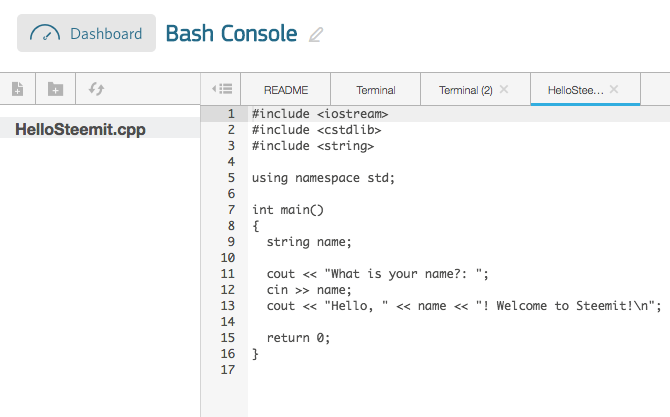
Task: Switch to the first Terminal tab
Action: click(x=375, y=90)
